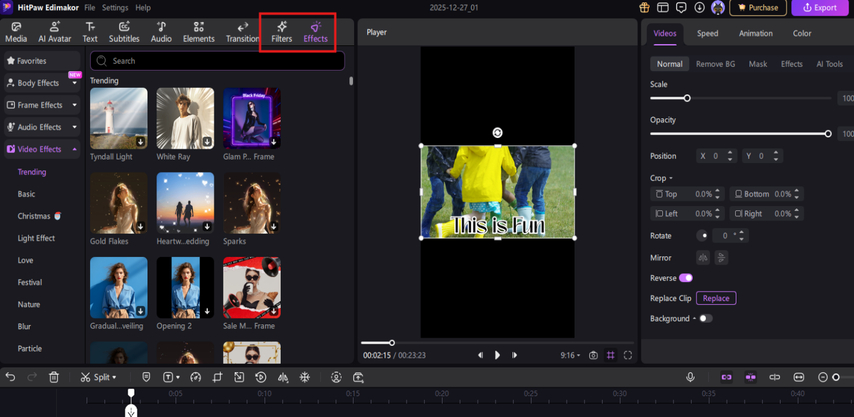Switch to the Color tab
The width and height of the screenshot is (854, 417).
point(802,33)
